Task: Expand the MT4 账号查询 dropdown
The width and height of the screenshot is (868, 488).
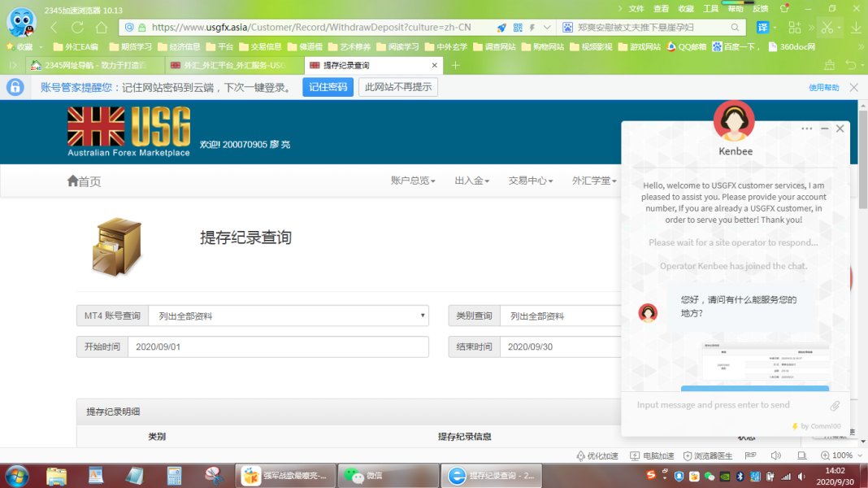Action: point(288,316)
